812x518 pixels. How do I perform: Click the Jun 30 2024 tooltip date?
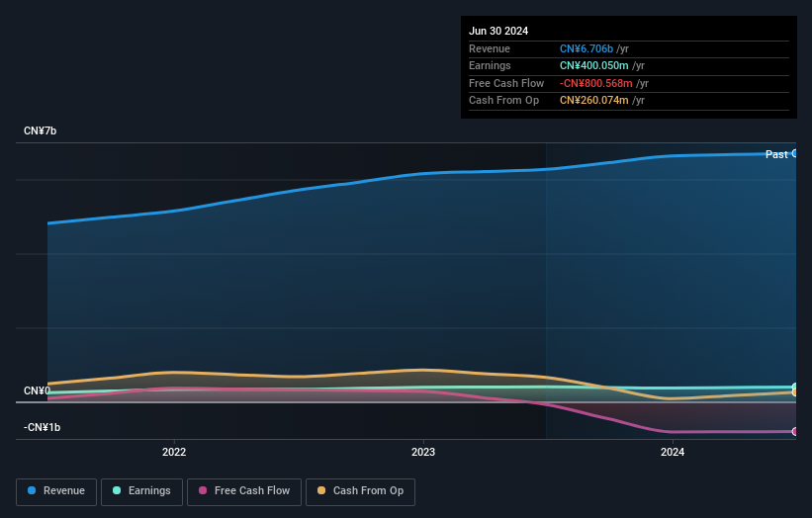coord(498,31)
